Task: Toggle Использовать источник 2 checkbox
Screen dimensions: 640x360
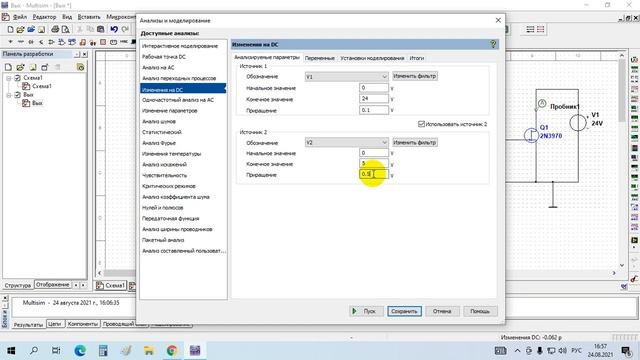Action: point(421,124)
